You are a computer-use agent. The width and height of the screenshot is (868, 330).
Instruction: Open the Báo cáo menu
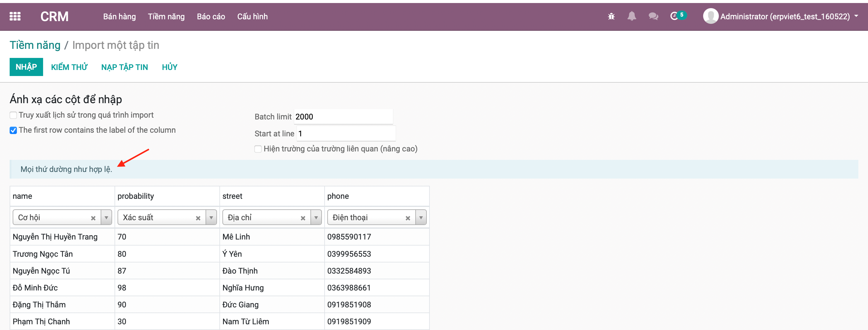(x=211, y=17)
